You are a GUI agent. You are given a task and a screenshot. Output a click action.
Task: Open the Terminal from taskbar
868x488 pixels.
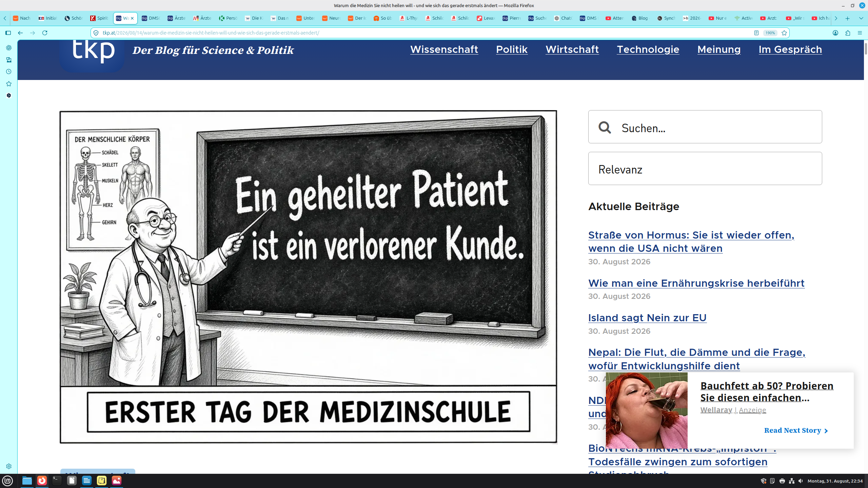click(x=57, y=481)
